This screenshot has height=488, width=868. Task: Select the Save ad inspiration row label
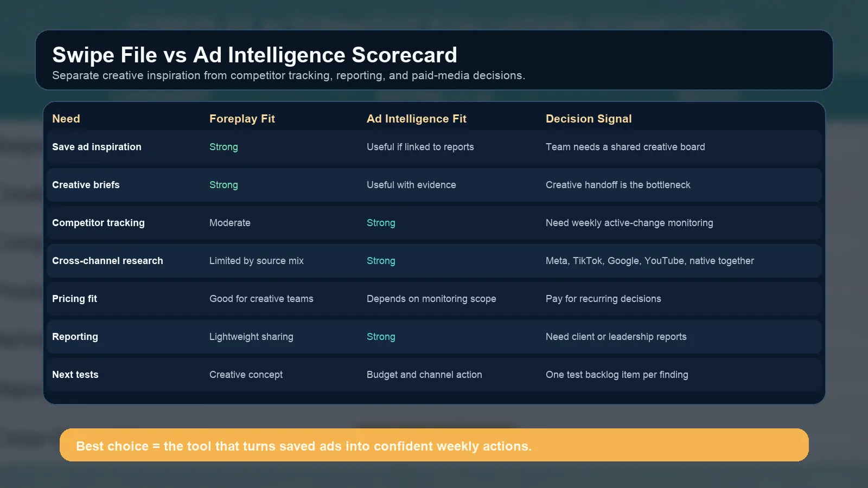click(x=97, y=147)
